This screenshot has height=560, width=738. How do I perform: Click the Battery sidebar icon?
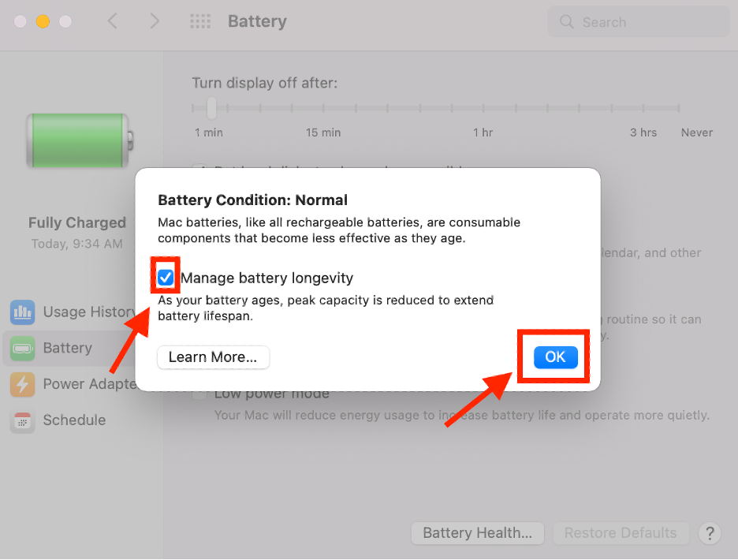coord(22,348)
